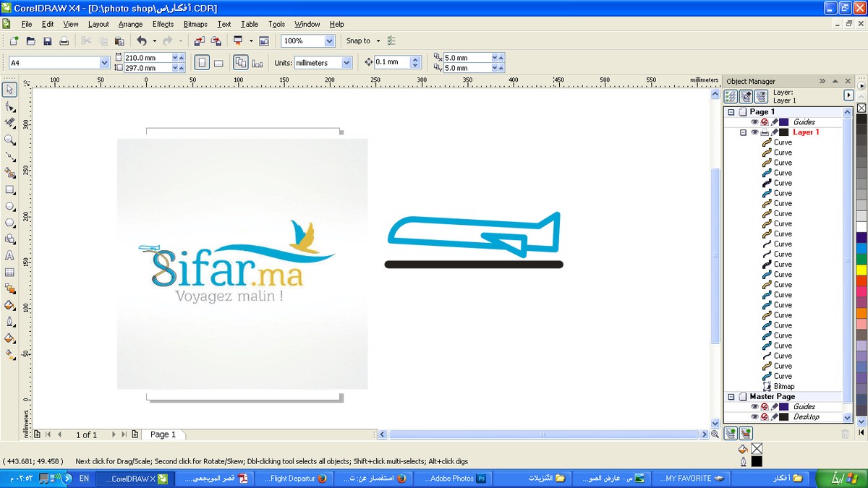The height and width of the screenshot is (488, 868).
Task: Toggle visibility eye of Layer 1
Action: [754, 132]
